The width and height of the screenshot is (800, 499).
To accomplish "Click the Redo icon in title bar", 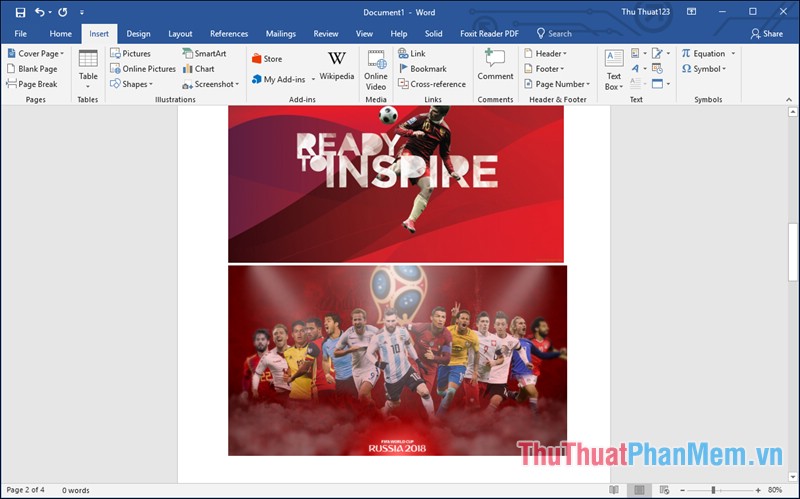I will pyautogui.click(x=63, y=12).
